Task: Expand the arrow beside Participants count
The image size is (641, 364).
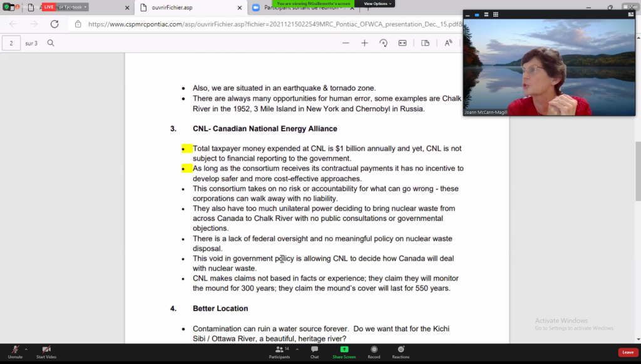Action: coord(297,349)
